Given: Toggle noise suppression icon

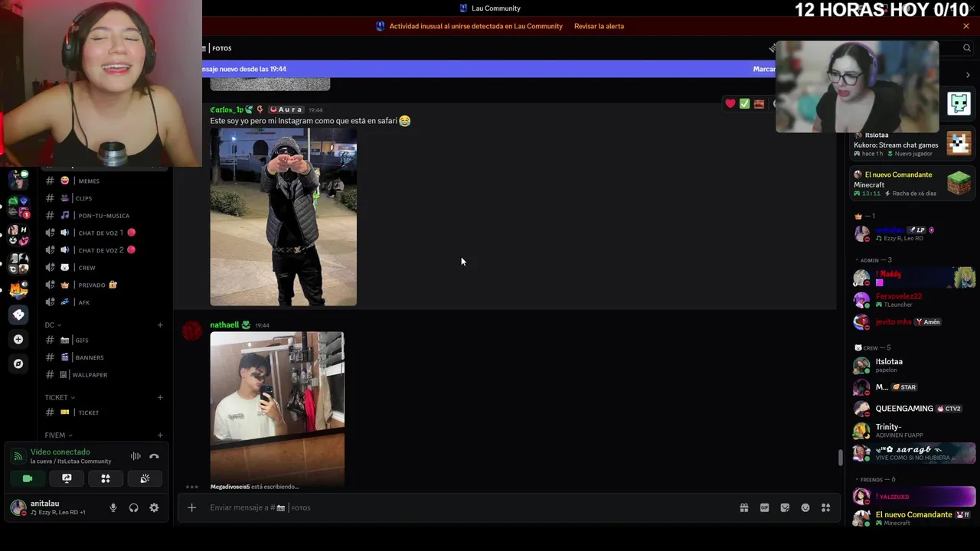Looking at the screenshot, I should [136, 456].
